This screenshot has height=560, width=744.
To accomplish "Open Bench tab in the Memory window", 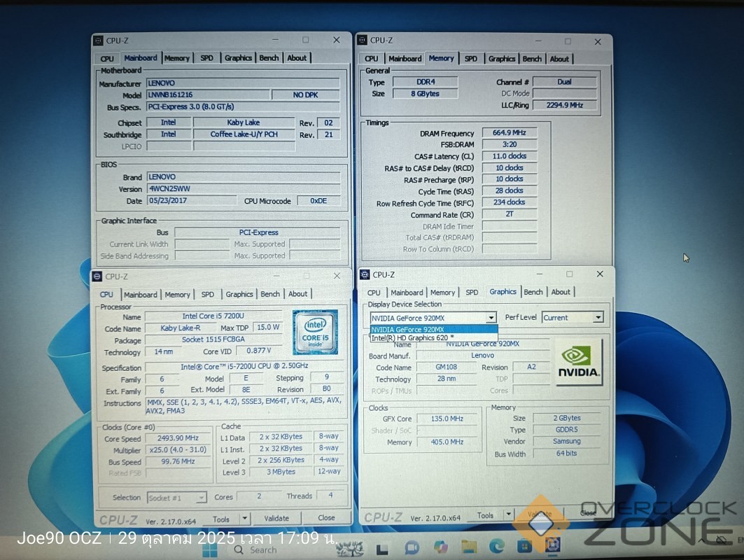I will tap(532, 59).
